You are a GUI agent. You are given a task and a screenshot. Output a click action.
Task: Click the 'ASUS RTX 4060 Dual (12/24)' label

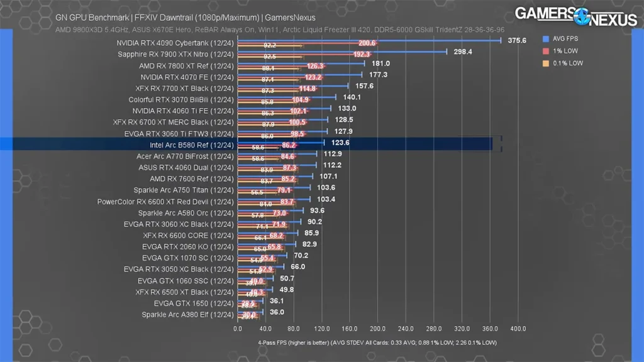tap(186, 167)
